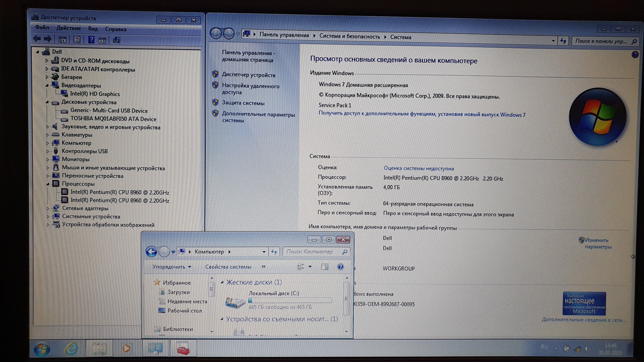Open Internet Explorer from the taskbar
The width and height of the screenshot is (644, 362).
click(x=71, y=348)
